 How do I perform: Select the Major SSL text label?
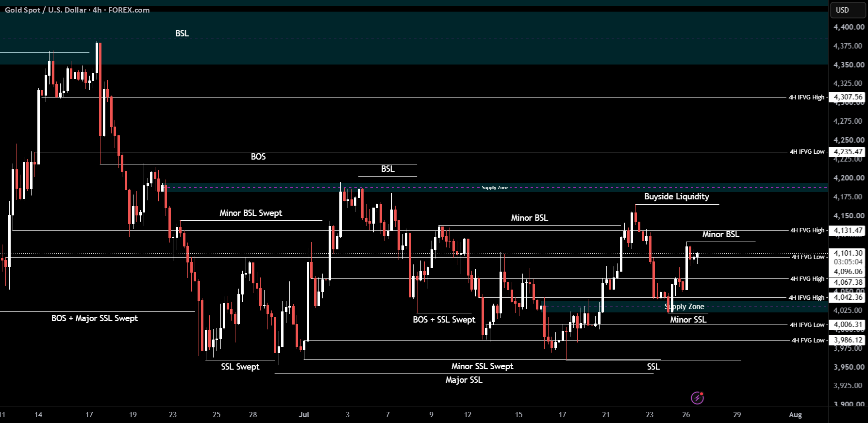[x=464, y=380]
